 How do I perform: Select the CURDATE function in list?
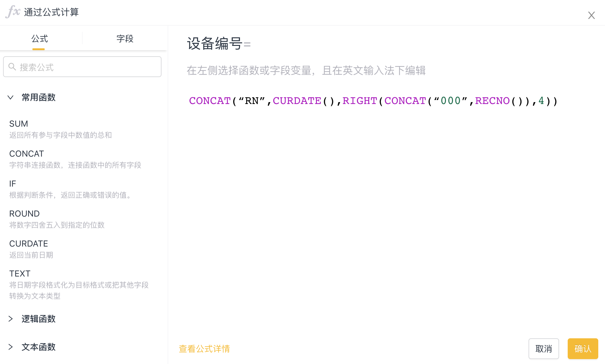pyautogui.click(x=28, y=244)
